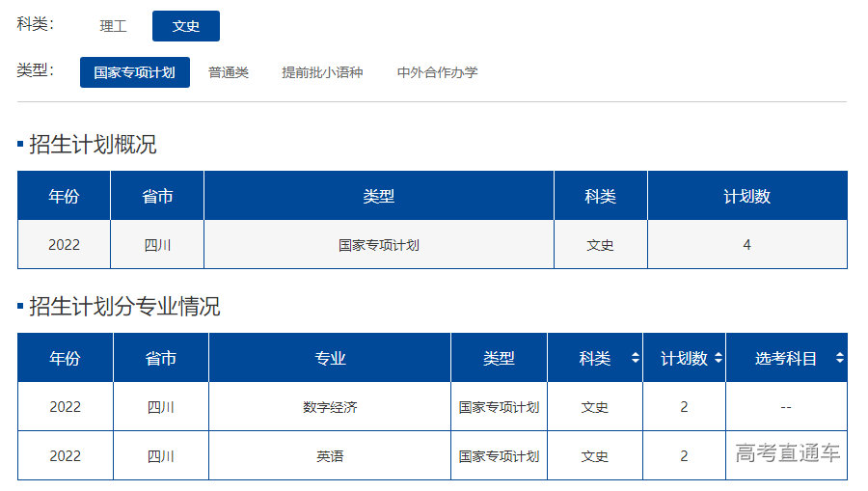Sort by 计划数 column arrow icon

(717, 358)
